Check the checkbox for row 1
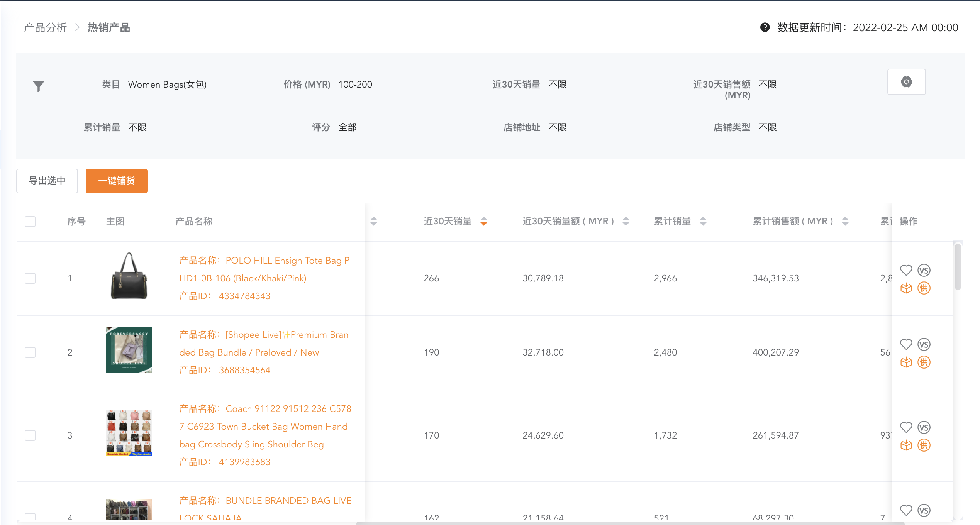The height and width of the screenshot is (525, 980). pos(30,278)
